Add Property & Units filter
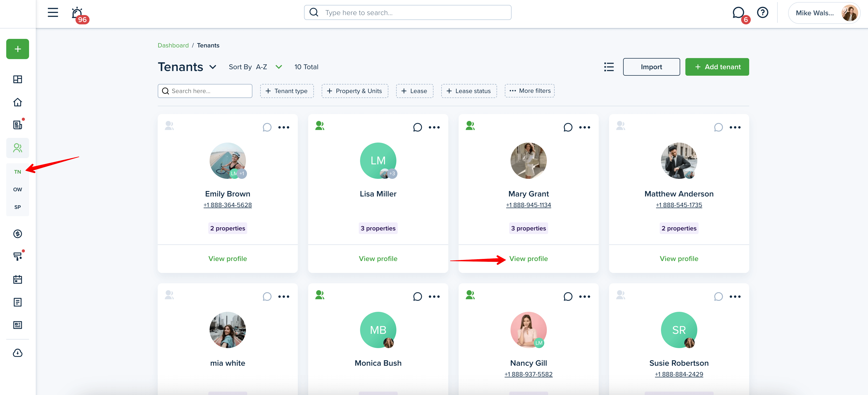868x395 pixels. 354,91
